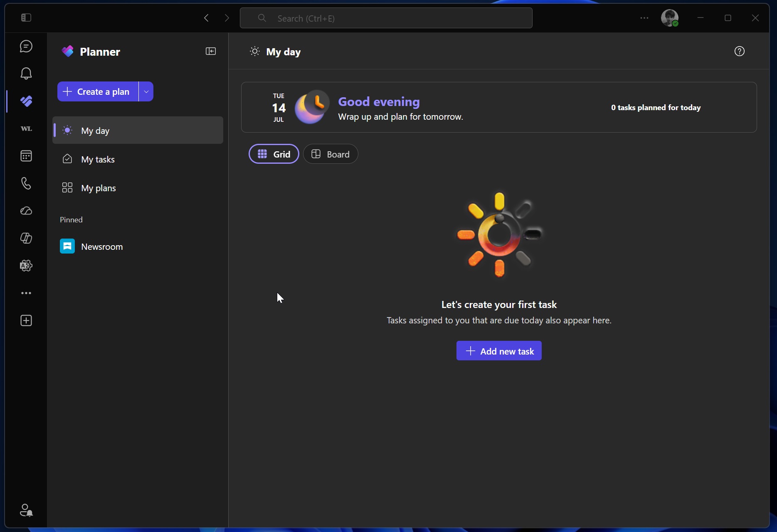
Task: Open the OneDrive cloud icon
Action: pyautogui.click(x=26, y=211)
